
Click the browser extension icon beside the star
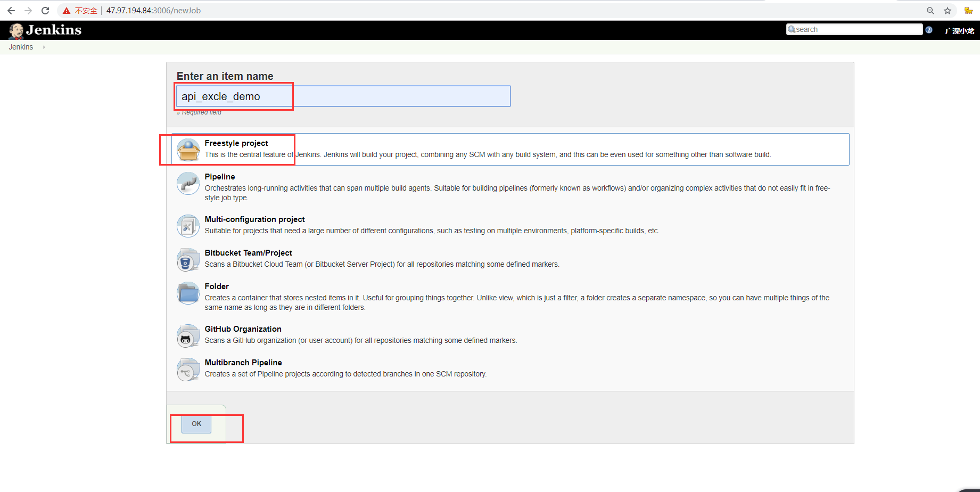pyautogui.click(x=968, y=11)
